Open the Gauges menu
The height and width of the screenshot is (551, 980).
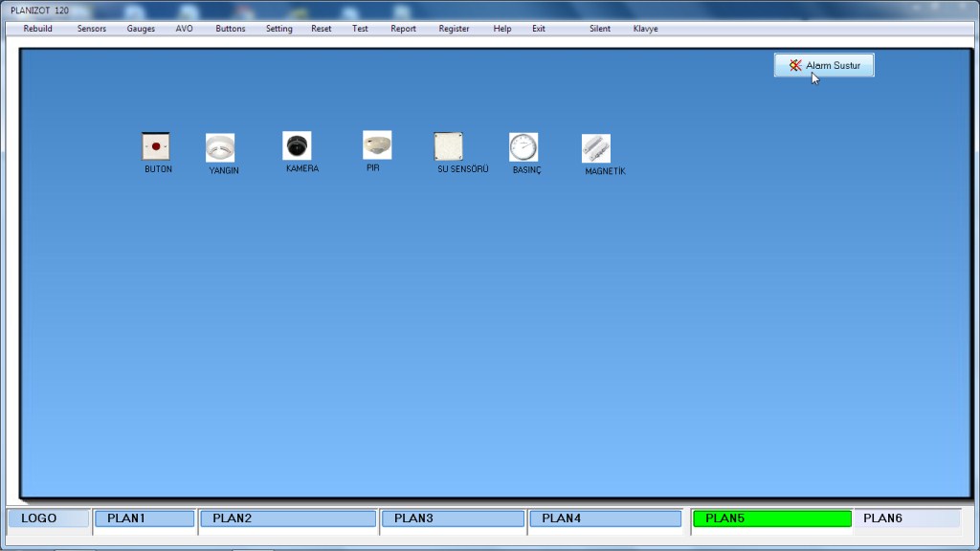(141, 29)
